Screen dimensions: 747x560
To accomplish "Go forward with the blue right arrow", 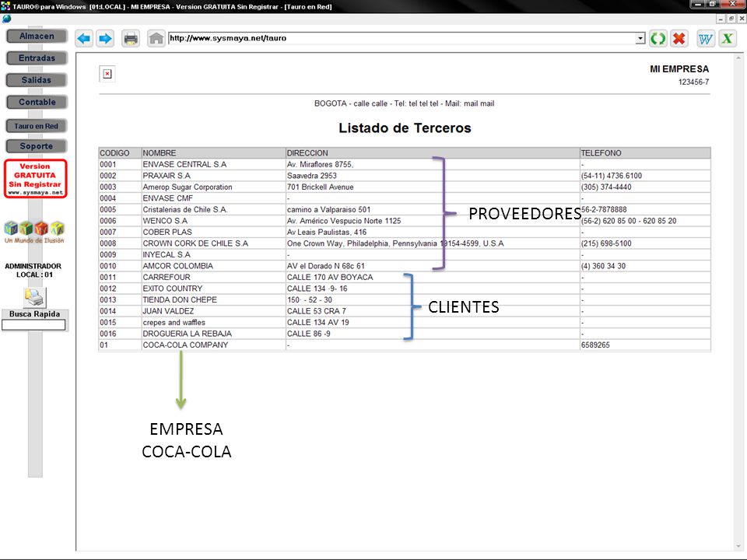I will point(105,38).
